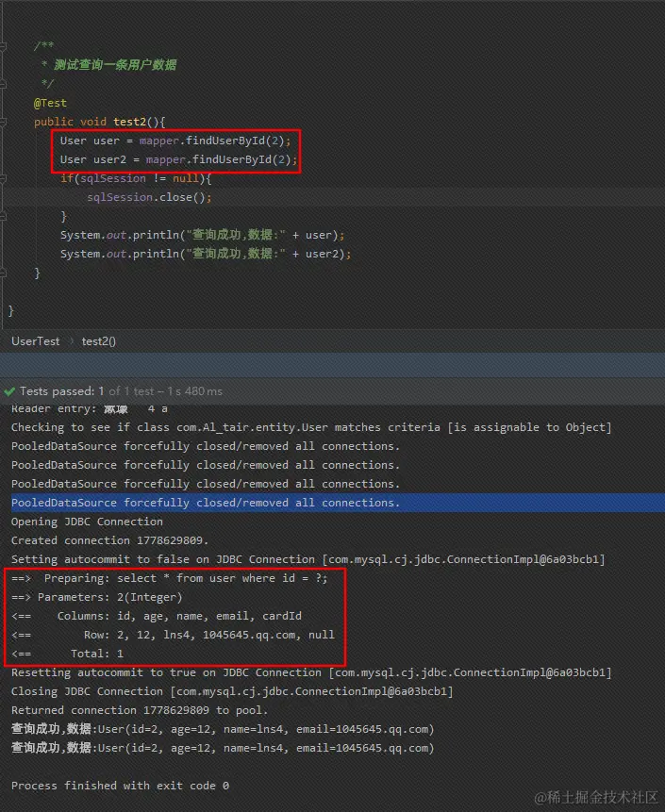Screen dimensions: 665x812
Task: Click the 'Opening JDBC Connection' console line
Action: coord(87,522)
